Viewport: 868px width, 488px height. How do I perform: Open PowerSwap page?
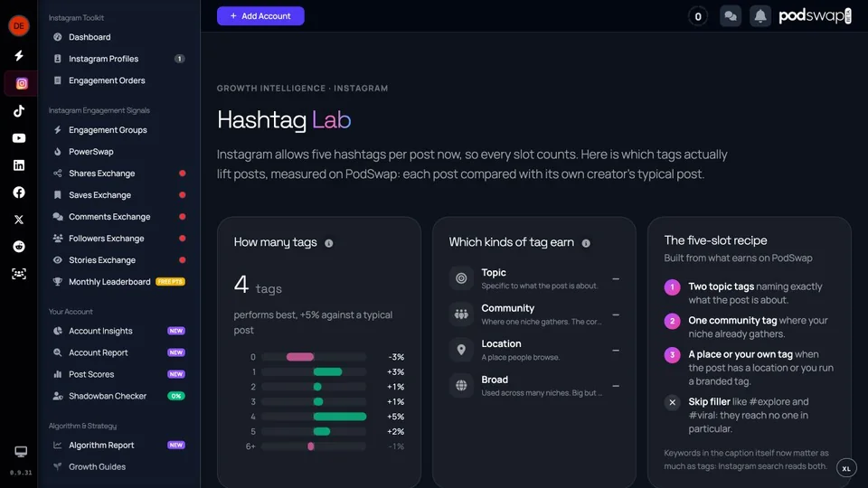click(118, 152)
